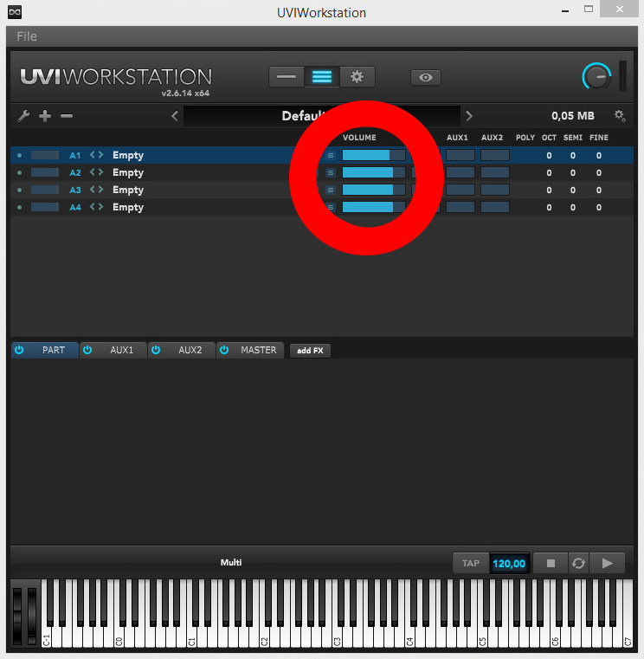Solo part A2 with S button
Image resolution: width=644 pixels, height=659 pixels.
tap(331, 172)
